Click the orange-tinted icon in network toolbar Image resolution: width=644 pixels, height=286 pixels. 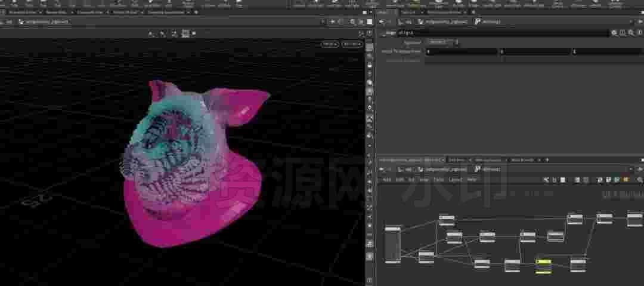pos(626,180)
